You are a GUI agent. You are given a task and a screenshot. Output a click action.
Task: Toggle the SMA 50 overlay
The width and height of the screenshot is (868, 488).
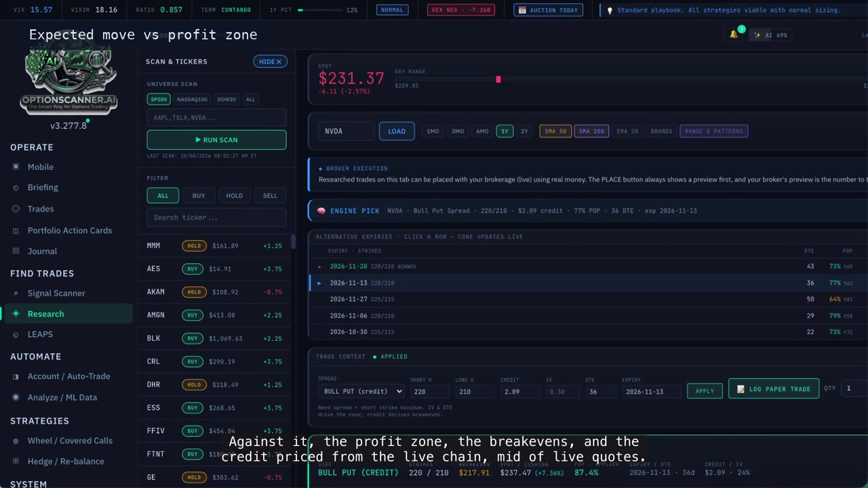click(x=555, y=131)
